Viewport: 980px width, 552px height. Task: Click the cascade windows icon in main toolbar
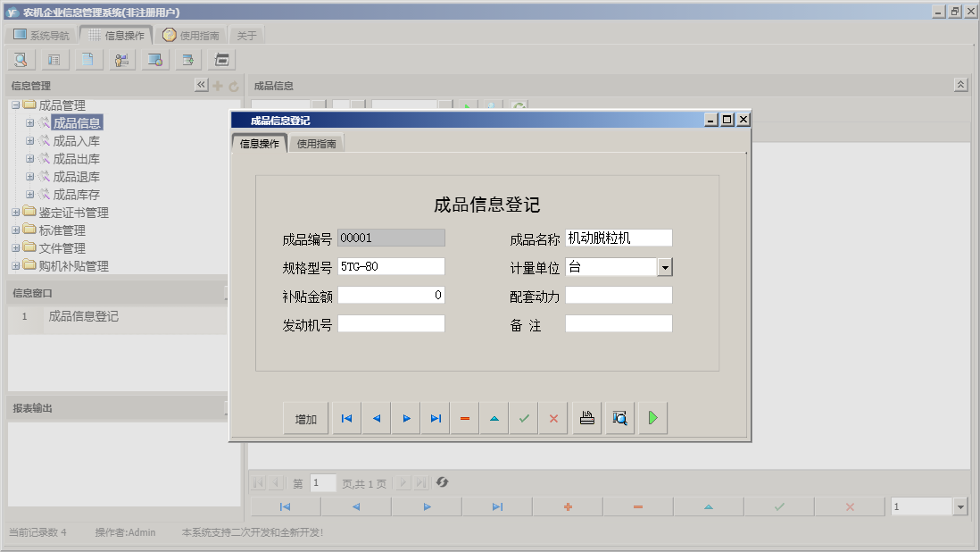click(222, 60)
